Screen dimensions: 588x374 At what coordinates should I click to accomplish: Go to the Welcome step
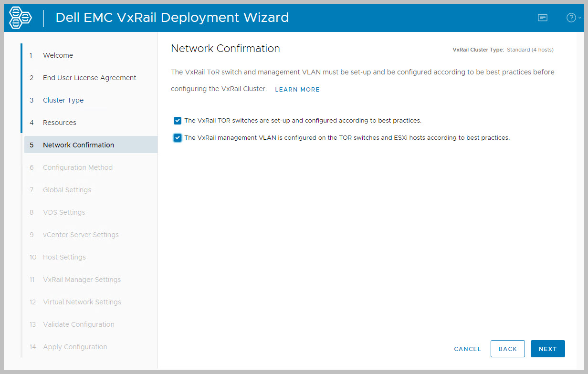(x=58, y=55)
